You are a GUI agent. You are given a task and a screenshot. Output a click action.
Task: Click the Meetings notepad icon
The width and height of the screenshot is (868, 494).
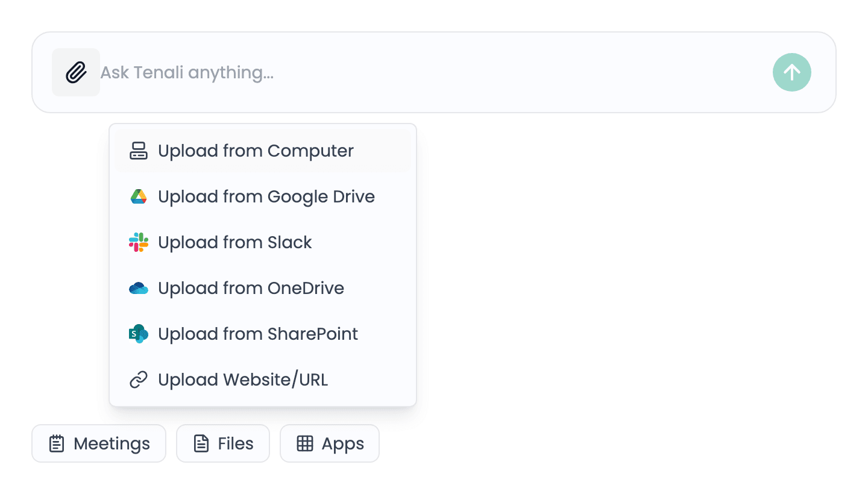click(57, 444)
